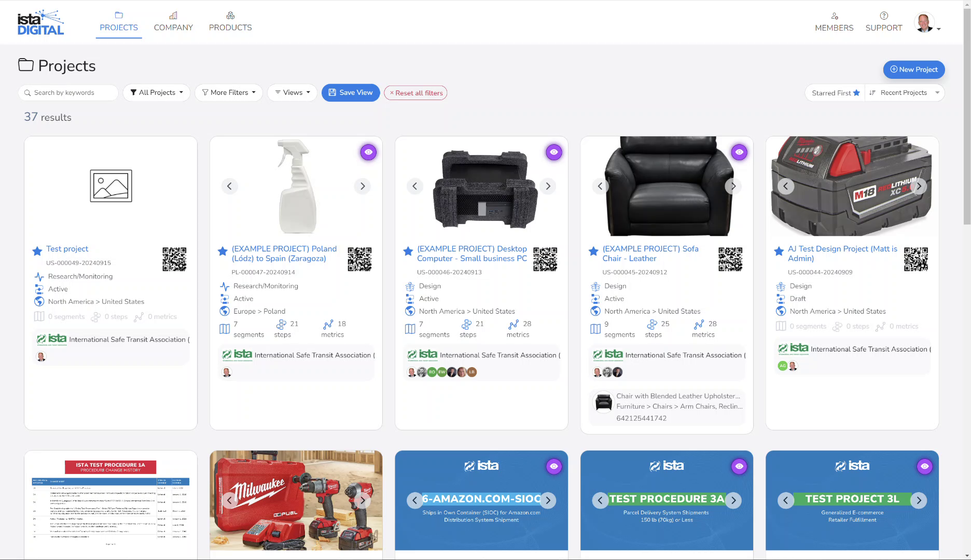Show previous image of spray bottle project

(x=229, y=186)
